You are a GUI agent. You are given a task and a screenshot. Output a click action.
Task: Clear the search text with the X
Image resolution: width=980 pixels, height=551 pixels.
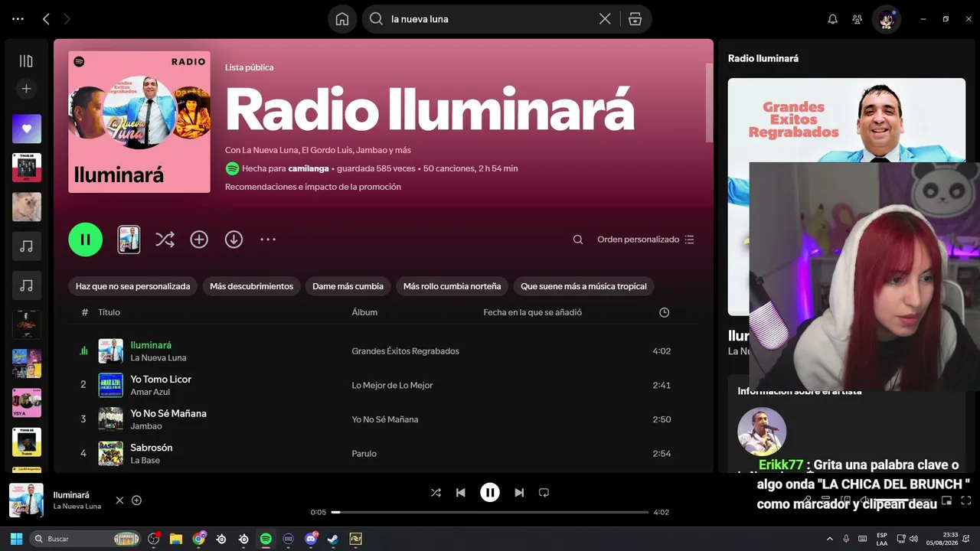click(x=605, y=19)
